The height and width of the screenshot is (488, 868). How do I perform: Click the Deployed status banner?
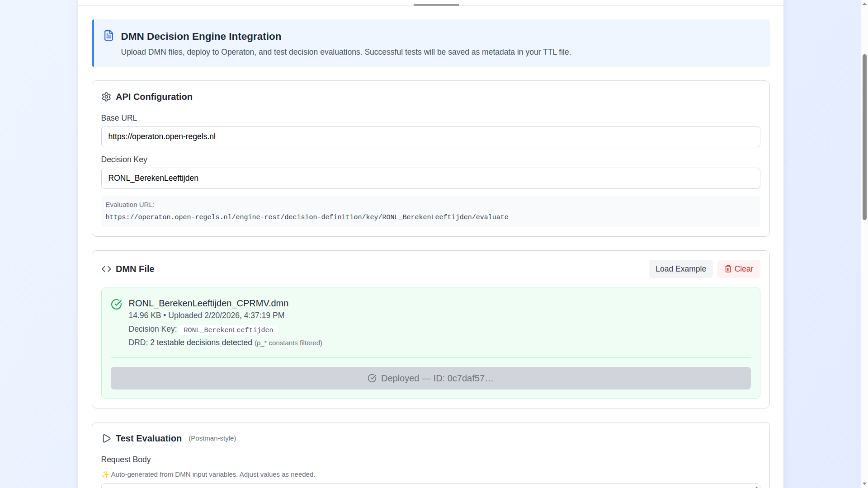[430, 378]
